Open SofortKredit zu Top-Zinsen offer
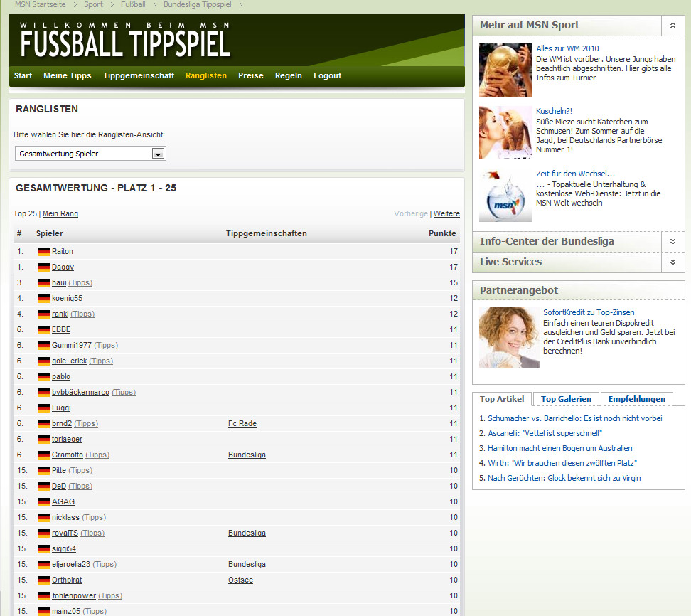 (589, 312)
